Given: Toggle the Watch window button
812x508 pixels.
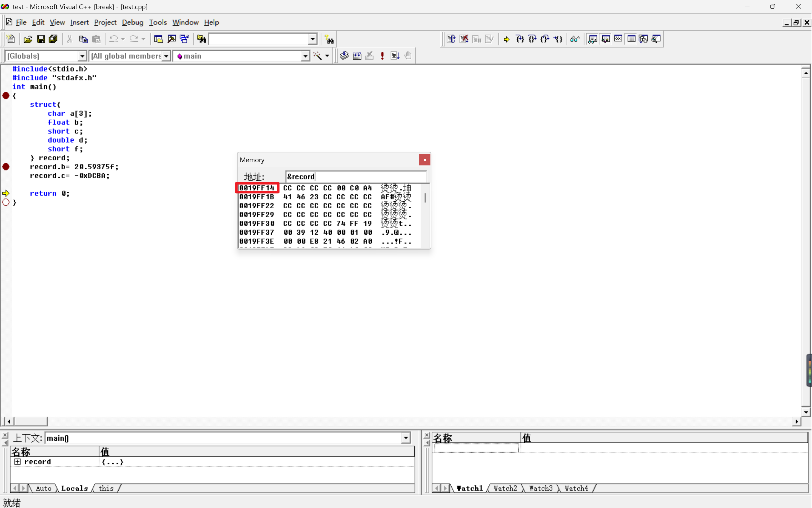Looking at the screenshot, I should (593, 39).
